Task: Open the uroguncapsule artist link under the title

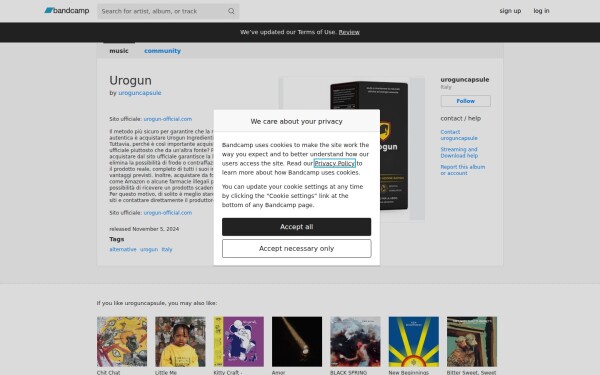Action: pos(140,93)
